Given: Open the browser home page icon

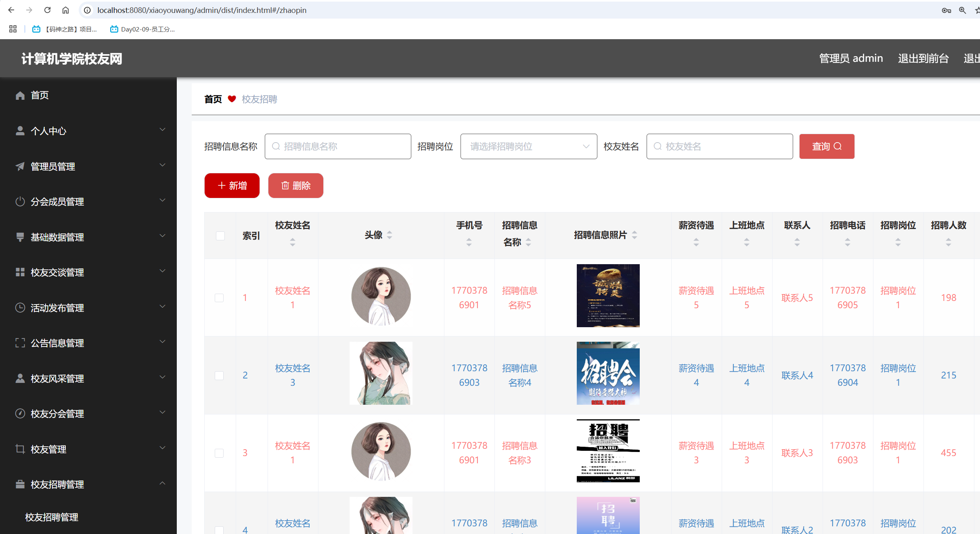Looking at the screenshot, I should [x=65, y=10].
